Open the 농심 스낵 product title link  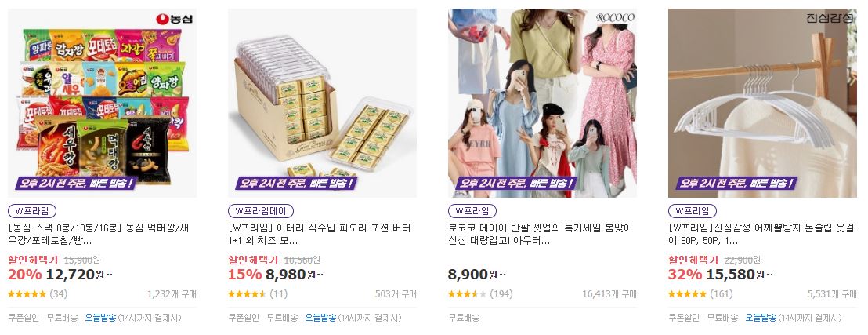coord(99,235)
